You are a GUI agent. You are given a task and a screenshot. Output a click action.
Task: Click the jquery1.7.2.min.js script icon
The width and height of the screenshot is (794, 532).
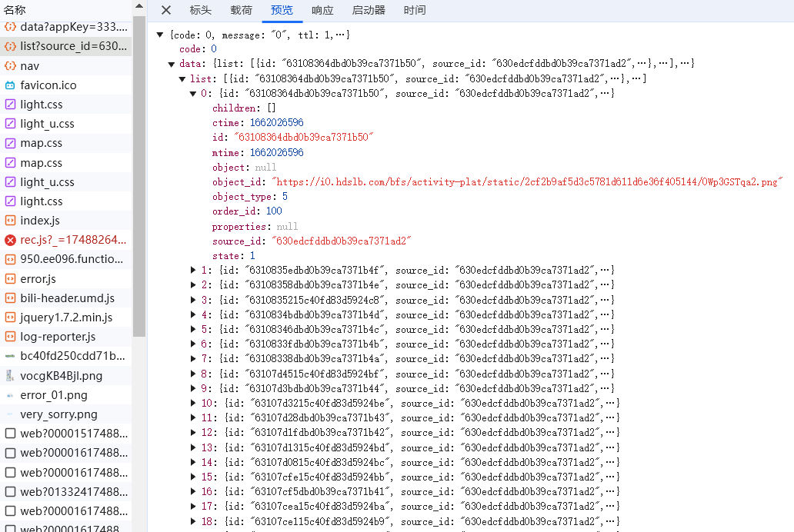point(10,318)
